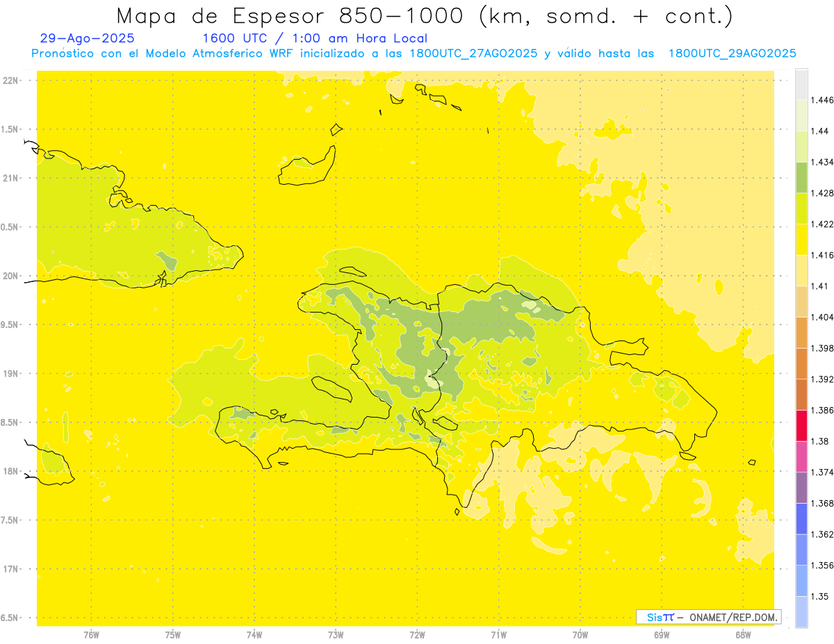Click the blue legend swatch between 1.362 and 1.368

click(801, 518)
